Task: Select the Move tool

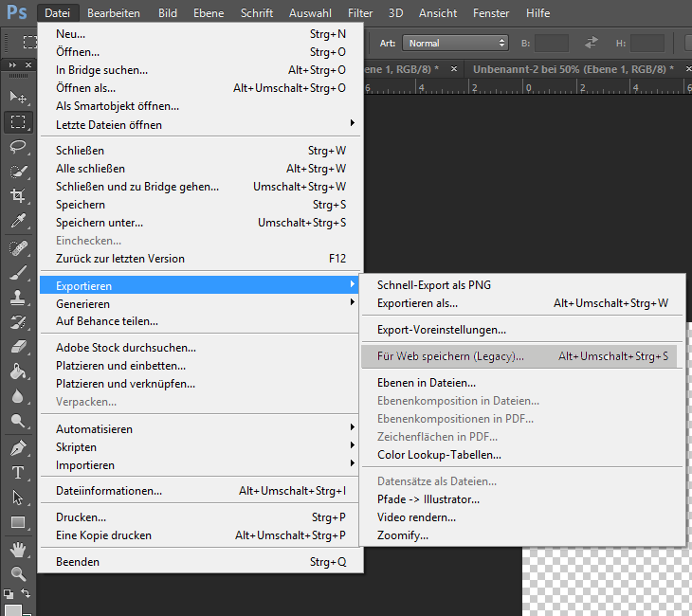Action: click(x=18, y=98)
